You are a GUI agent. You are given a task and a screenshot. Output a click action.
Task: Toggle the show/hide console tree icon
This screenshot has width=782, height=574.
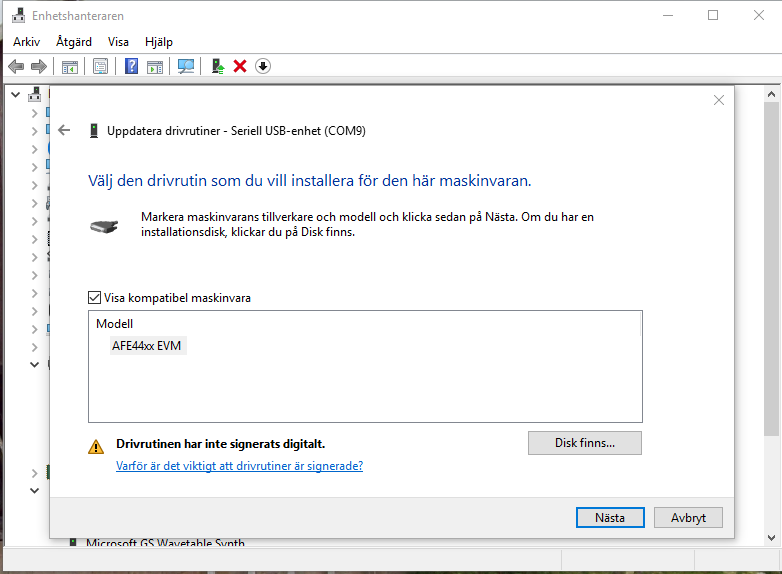pos(70,66)
